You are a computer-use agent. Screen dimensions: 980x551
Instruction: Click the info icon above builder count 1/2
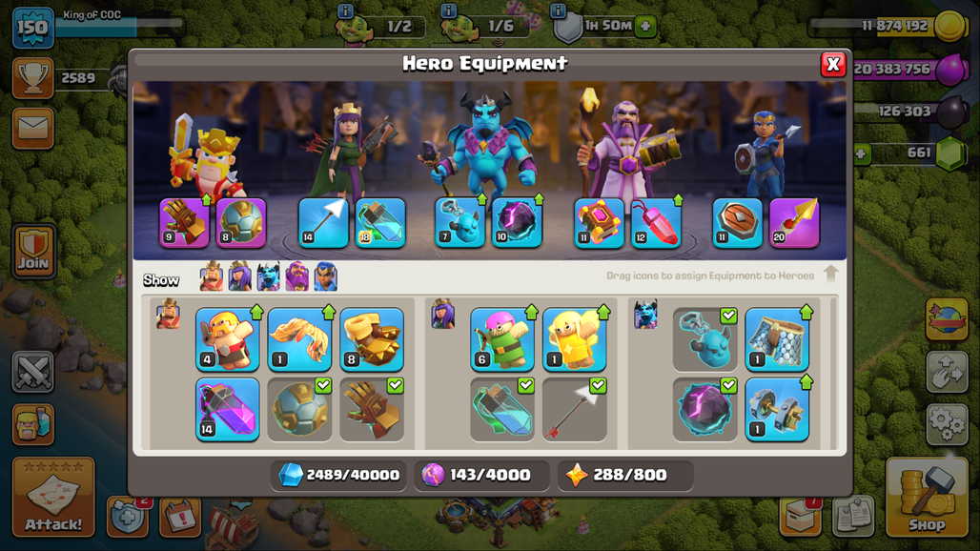[345, 10]
